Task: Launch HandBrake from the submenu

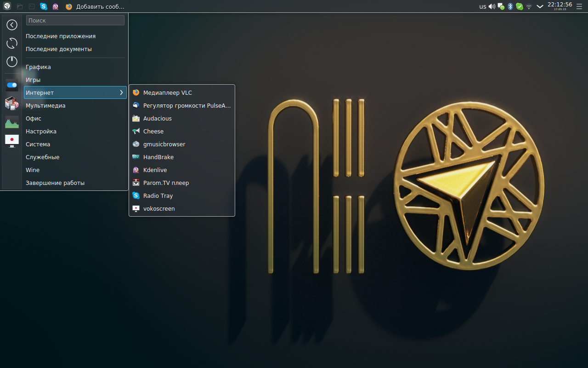Action: 158,157
